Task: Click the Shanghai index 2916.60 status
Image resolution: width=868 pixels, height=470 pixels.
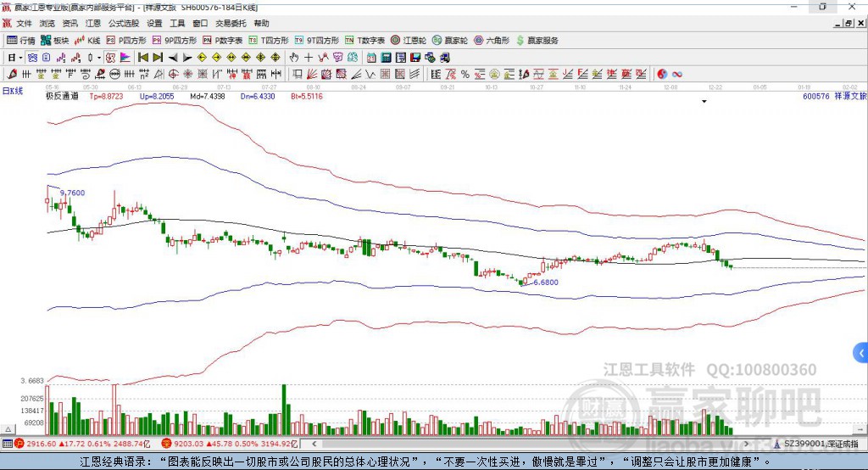Action: [82, 444]
